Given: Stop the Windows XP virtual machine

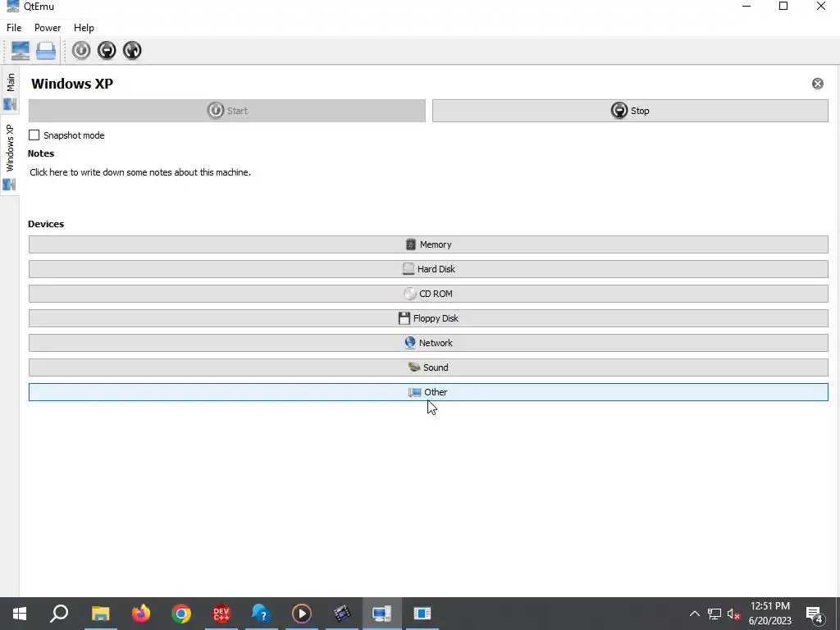Looking at the screenshot, I should [630, 111].
